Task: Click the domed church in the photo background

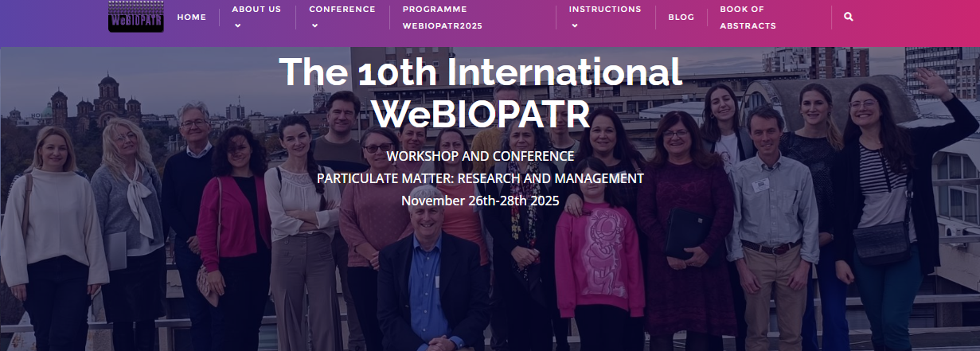Action: point(107,99)
